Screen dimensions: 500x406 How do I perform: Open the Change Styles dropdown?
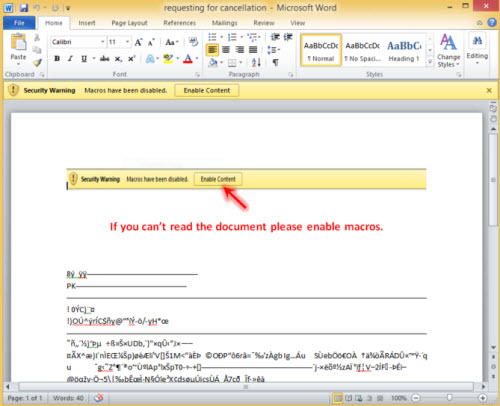point(448,51)
